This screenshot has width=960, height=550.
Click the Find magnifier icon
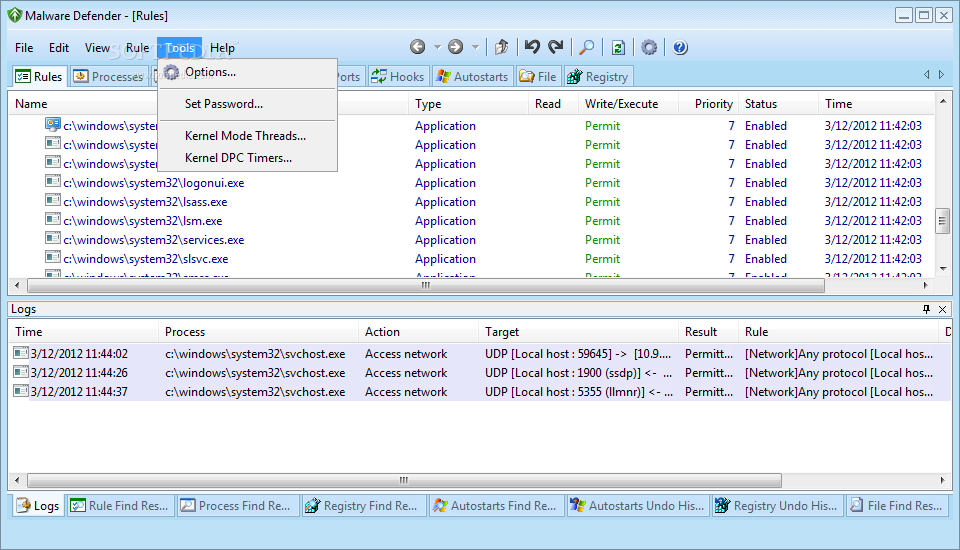point(587,47)
